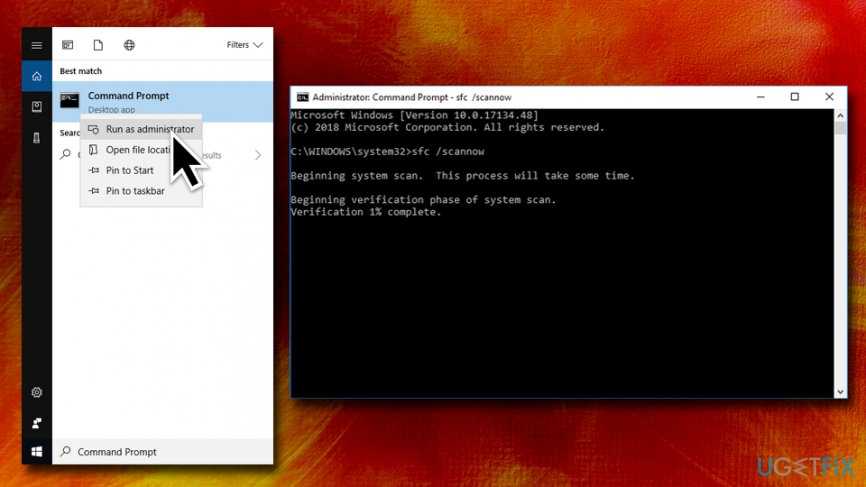
Task: Click Command Prompt window title bar icon
Action: click(303, 97)
